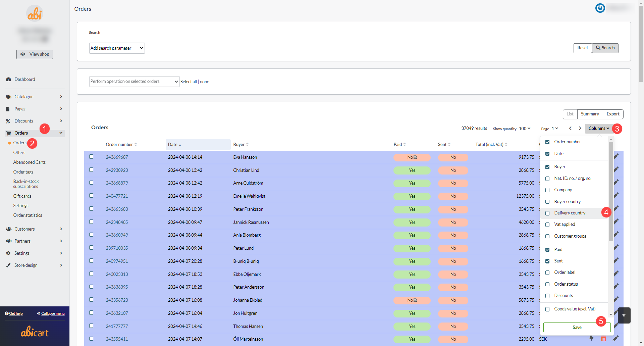644x346 pixels.
Task: Click the lightning quick-action icon for order 243555411
Action: click(592, 339)
